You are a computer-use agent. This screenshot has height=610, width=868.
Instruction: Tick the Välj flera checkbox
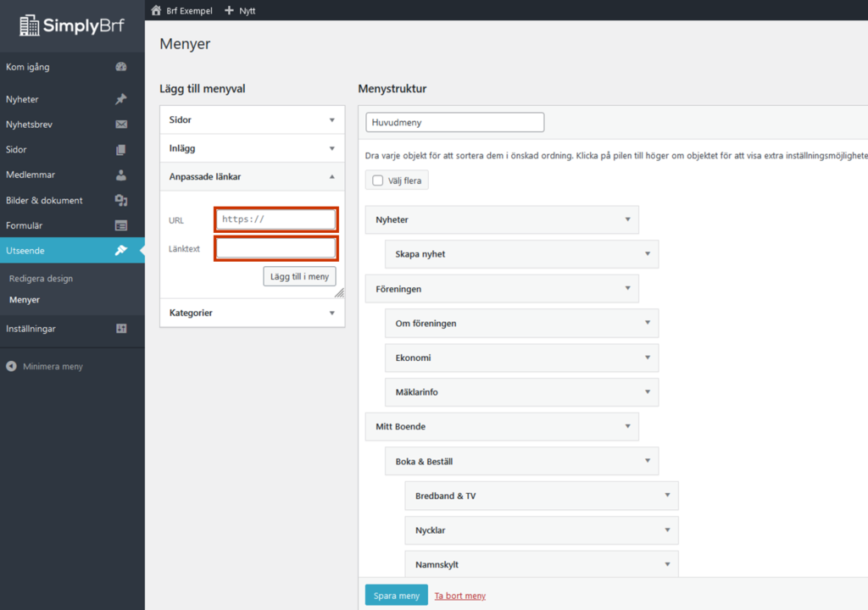tap(378, 180)
